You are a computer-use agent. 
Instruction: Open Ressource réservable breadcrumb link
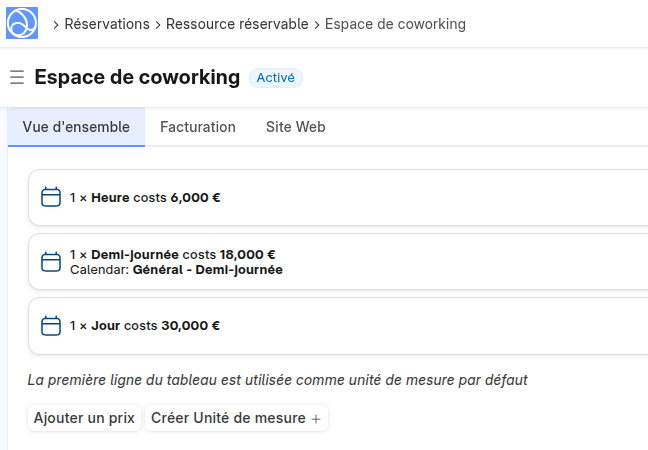tap(237, 24)
